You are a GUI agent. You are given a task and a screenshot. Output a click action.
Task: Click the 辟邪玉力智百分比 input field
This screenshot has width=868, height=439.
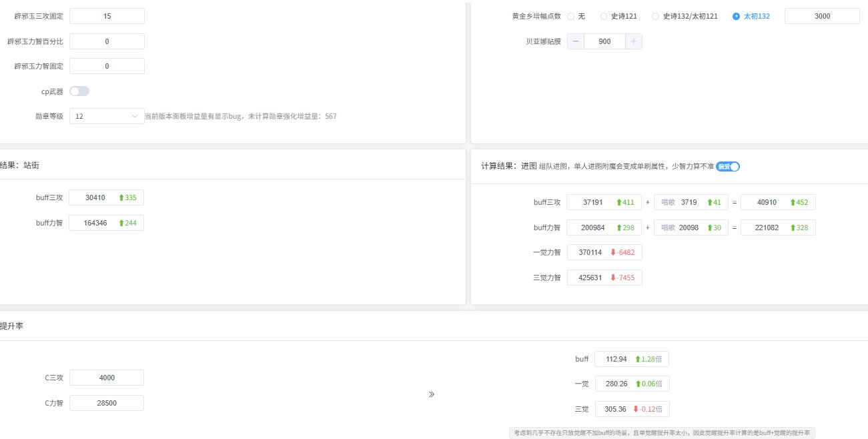[x=107, y=41]
